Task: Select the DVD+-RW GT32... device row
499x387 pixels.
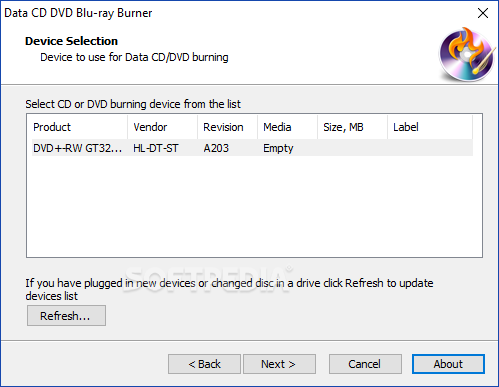Action: point(252,148)
